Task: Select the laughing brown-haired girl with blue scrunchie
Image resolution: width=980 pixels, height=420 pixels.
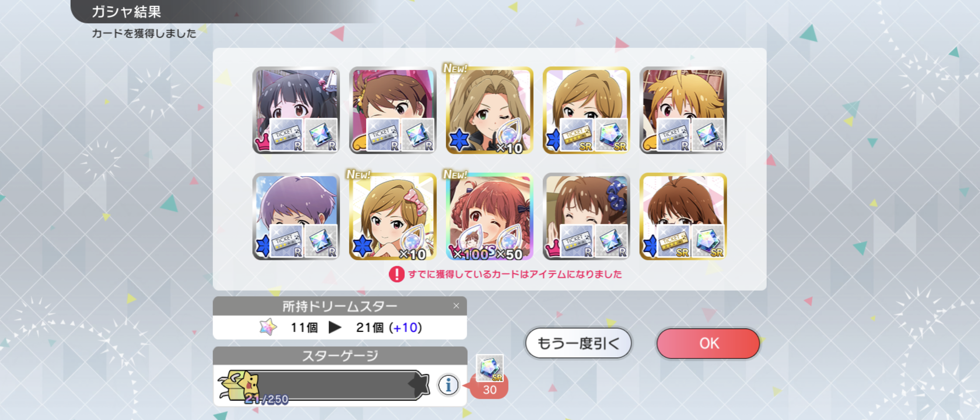Action: pos(586,216)
